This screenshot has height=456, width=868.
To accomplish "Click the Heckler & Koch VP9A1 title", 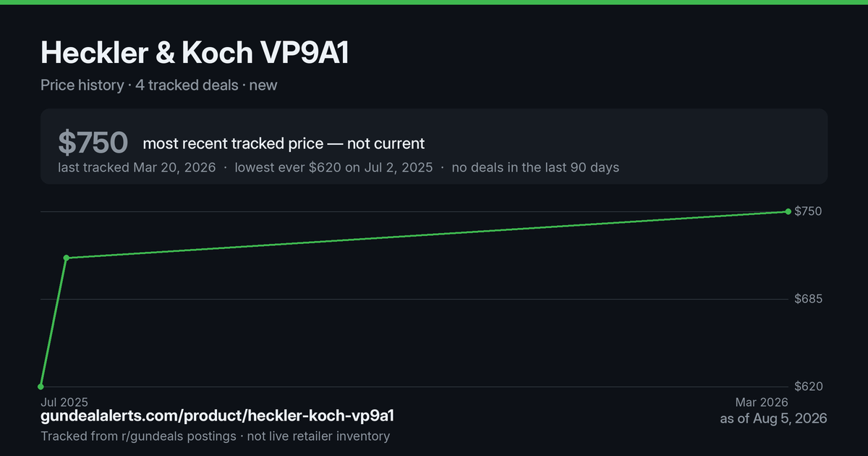I will tap(195, 52).
